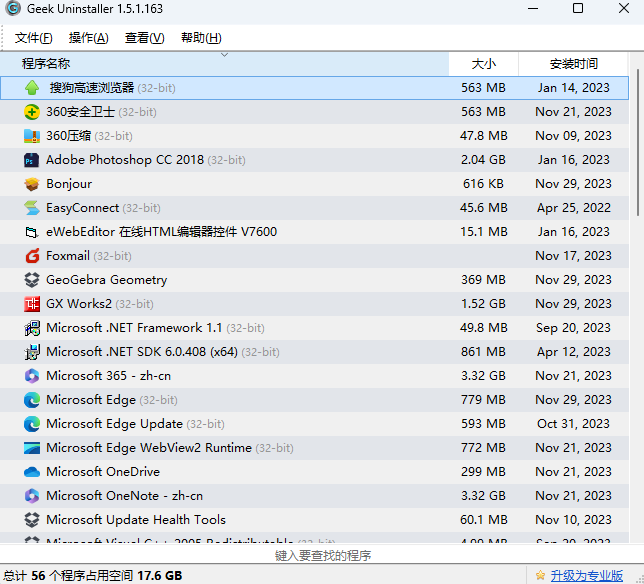Screen dimensions: 644x584
Task: Click the GX Works2 red icon
Action: [x=32, y=304]
